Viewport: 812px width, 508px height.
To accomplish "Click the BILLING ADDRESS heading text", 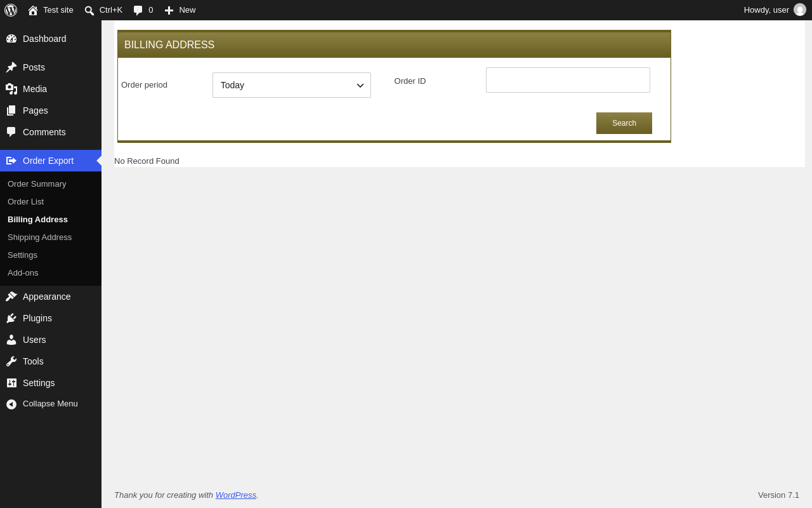I will tap(169, 45).
